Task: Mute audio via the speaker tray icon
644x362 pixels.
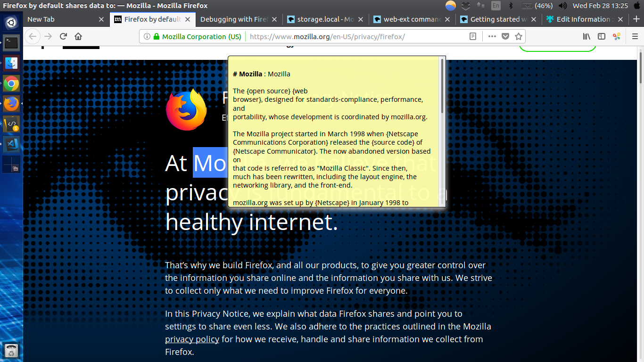Action: [x=563, y=6]
